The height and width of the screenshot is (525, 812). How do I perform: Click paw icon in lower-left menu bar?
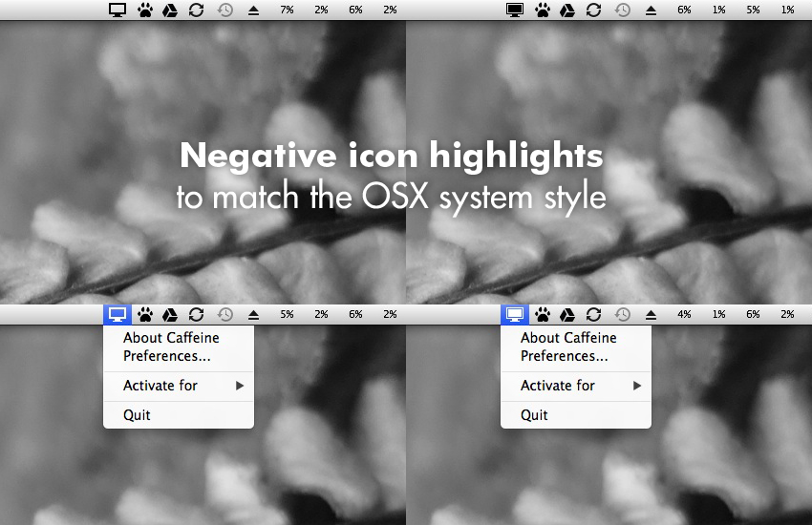145,314
